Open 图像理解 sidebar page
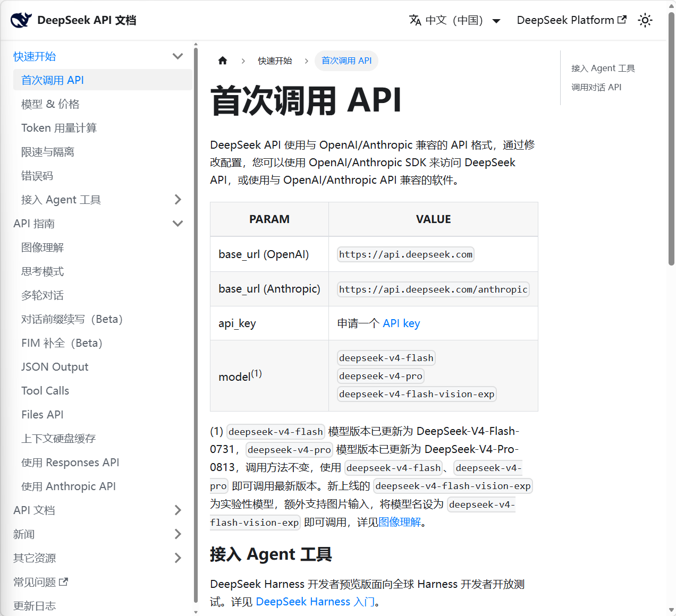 point(103,247)
